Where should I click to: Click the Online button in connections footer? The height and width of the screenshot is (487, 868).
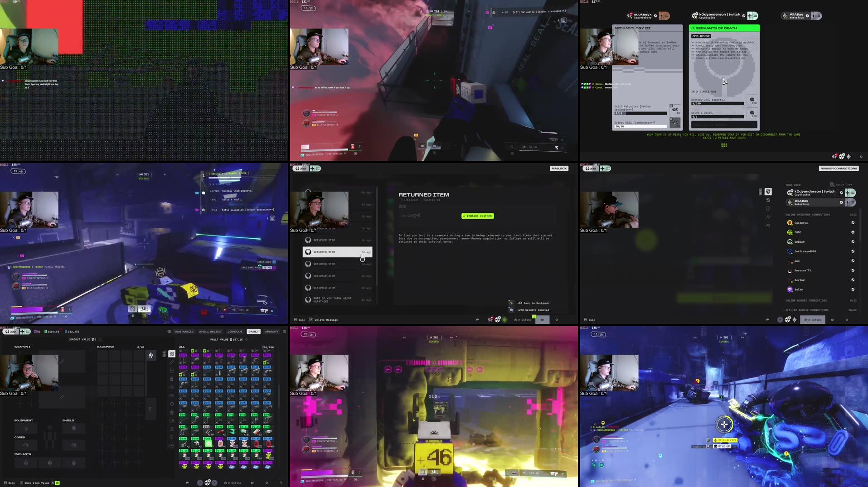pos(813,320)
